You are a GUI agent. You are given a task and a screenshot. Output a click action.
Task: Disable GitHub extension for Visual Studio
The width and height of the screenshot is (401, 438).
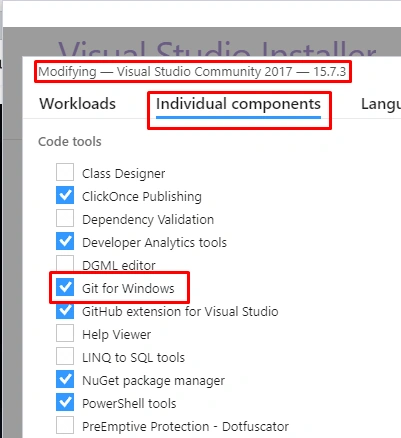(x=65, y=310)
